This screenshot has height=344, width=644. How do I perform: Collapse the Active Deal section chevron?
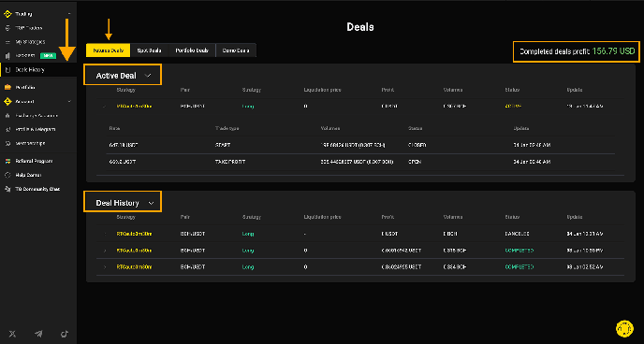point(148,76)
